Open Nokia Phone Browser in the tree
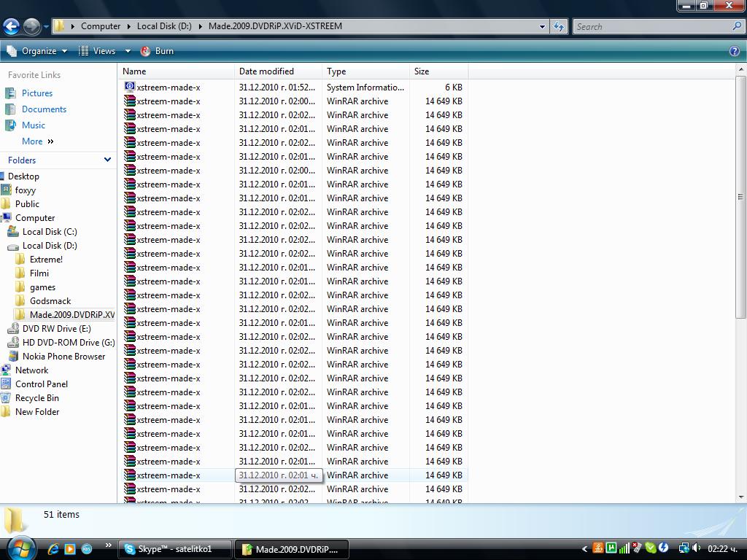The width and height of the screenshot is (747, 560). [63, 356]
